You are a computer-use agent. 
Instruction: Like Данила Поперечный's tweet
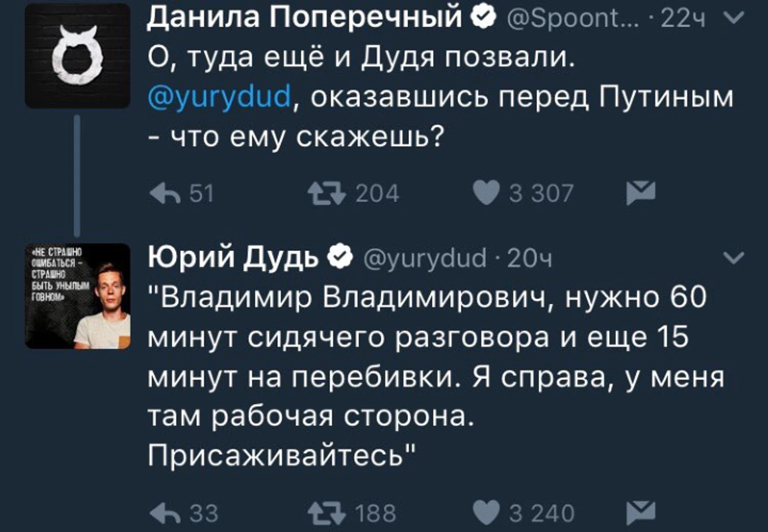487,192
